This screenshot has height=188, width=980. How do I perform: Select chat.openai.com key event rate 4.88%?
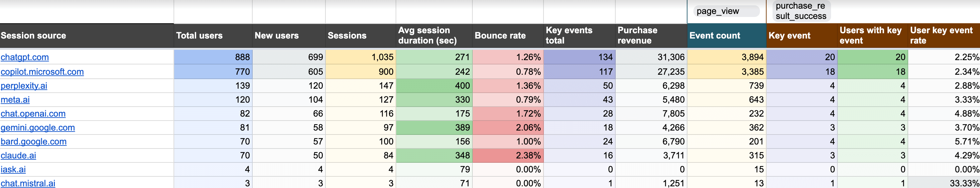(x=944, y=114)
